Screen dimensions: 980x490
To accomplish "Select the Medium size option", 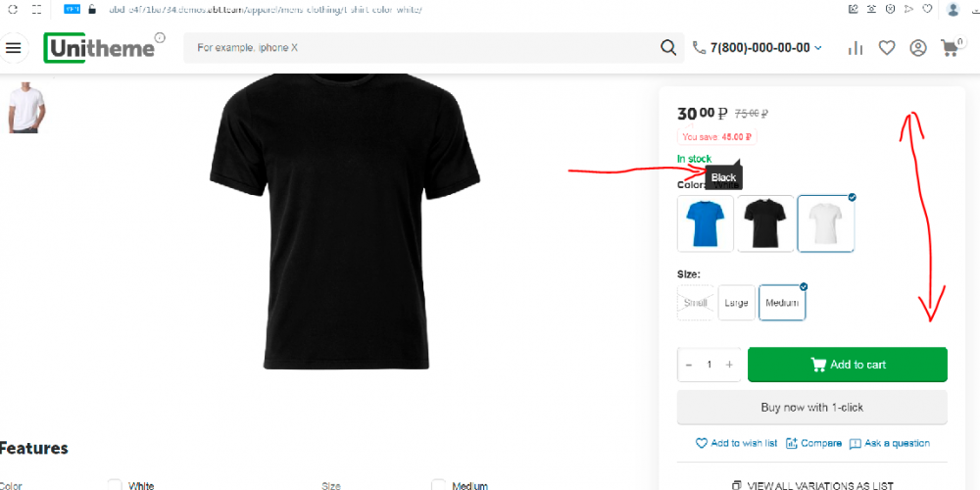I will tap(782, 303).
